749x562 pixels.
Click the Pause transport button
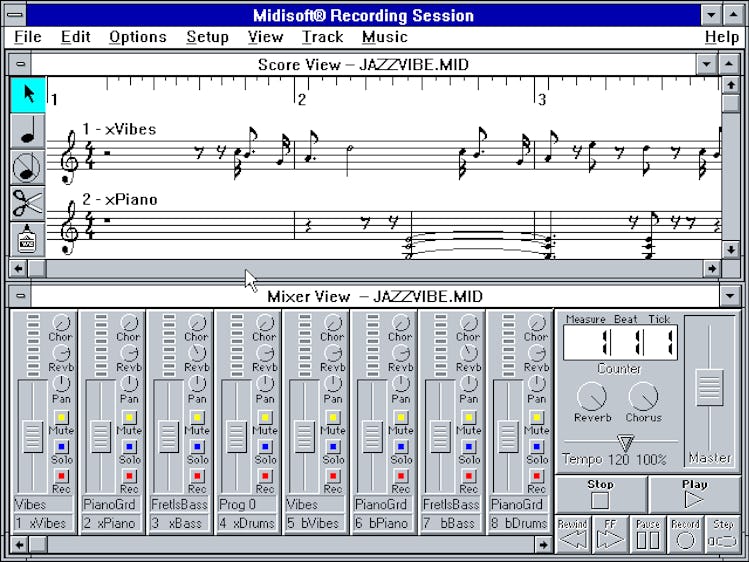[648, 534]
